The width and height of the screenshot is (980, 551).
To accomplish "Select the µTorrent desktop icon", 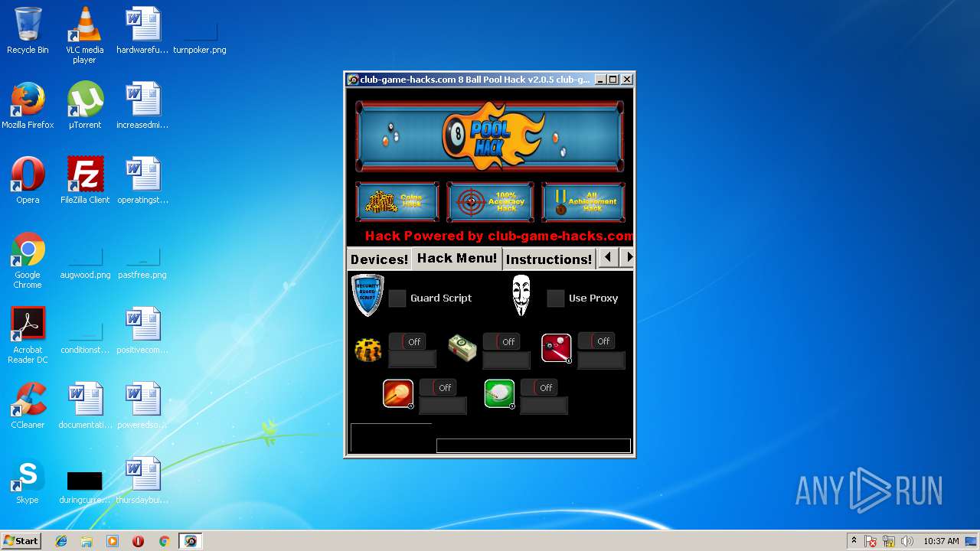I will (x=85, y=106).
